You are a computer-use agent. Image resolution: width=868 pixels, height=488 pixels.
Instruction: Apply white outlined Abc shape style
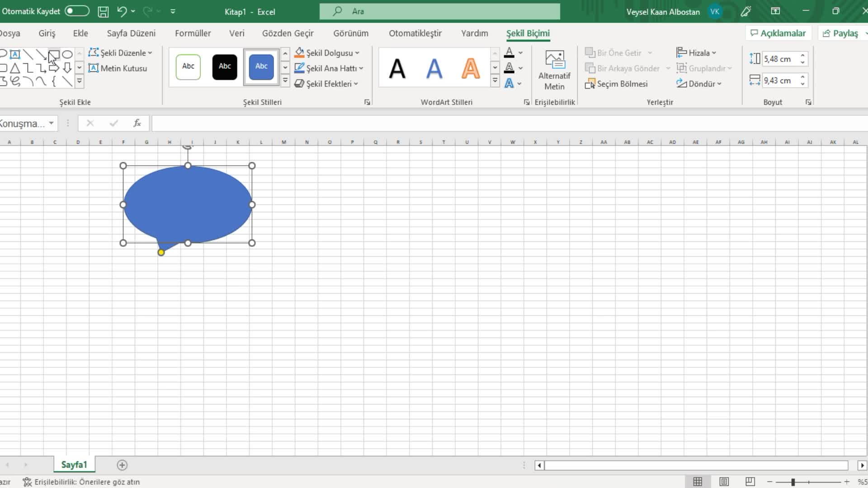coord(188,67)
